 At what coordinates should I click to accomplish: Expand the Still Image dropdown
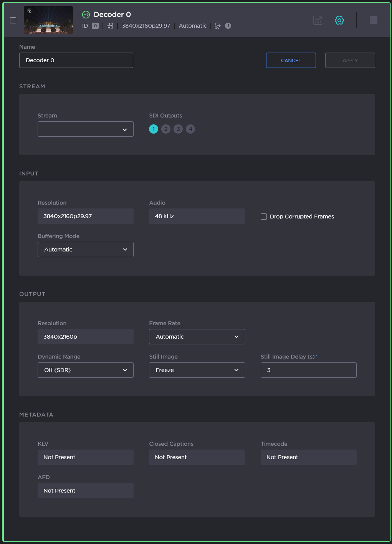[197, 370]
